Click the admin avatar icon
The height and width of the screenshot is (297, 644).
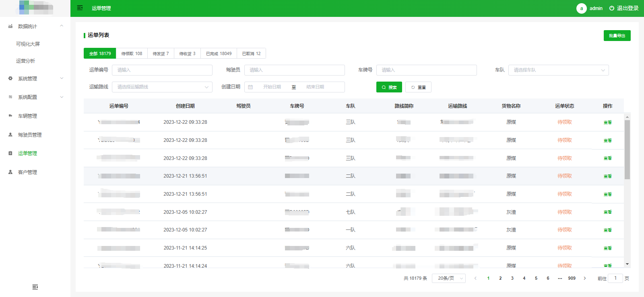581,8
